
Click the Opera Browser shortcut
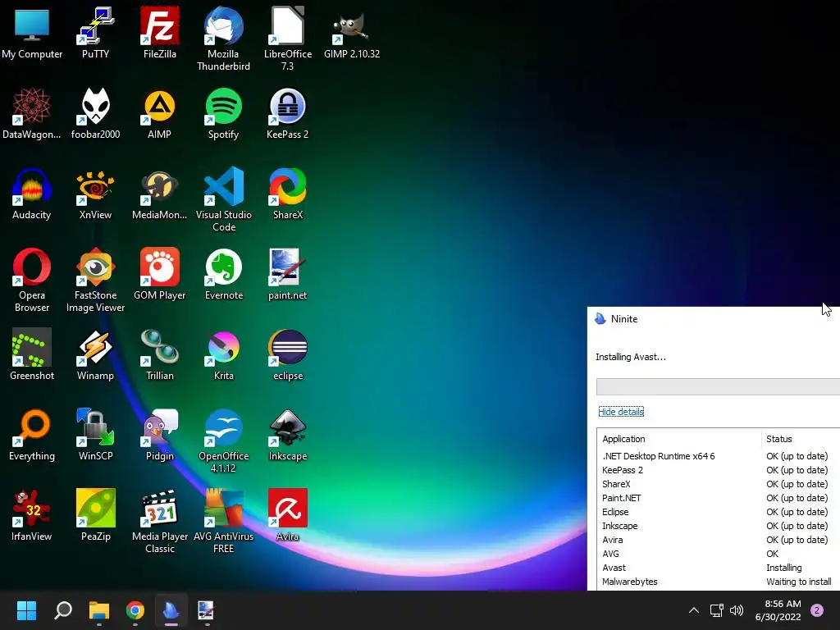coord(32,280)
